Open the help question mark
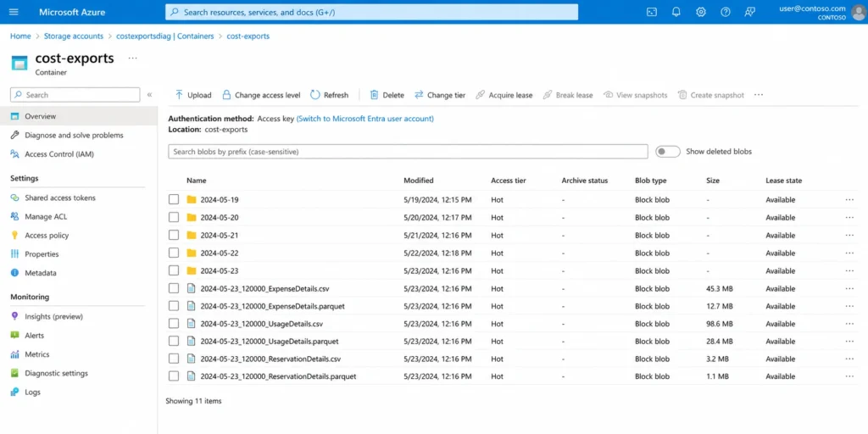This screenshot has height=434, width=868. (726, 12)
